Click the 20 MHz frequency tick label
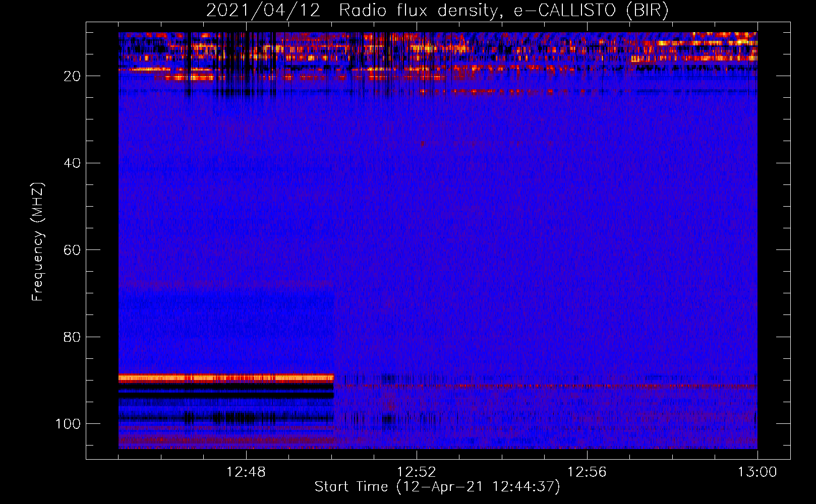The image size is (816, 504). [x=72, y=76]
